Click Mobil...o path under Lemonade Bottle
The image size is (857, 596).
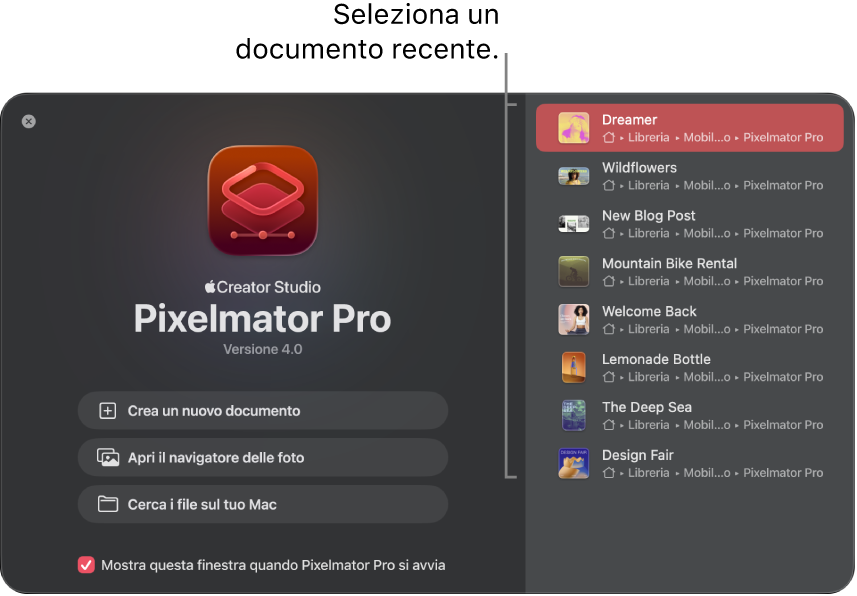point(707,377)
